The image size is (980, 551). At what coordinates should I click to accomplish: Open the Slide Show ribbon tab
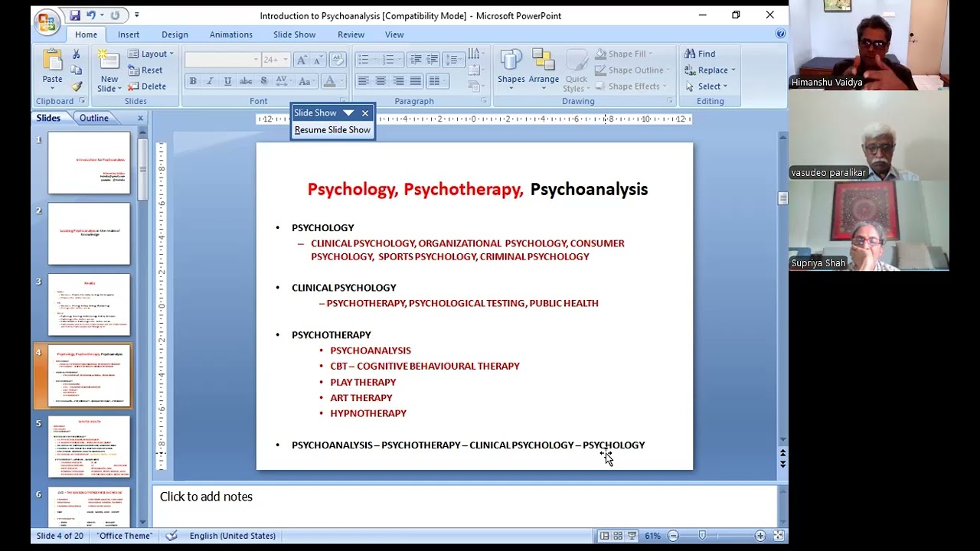click(x=294, y=34)
